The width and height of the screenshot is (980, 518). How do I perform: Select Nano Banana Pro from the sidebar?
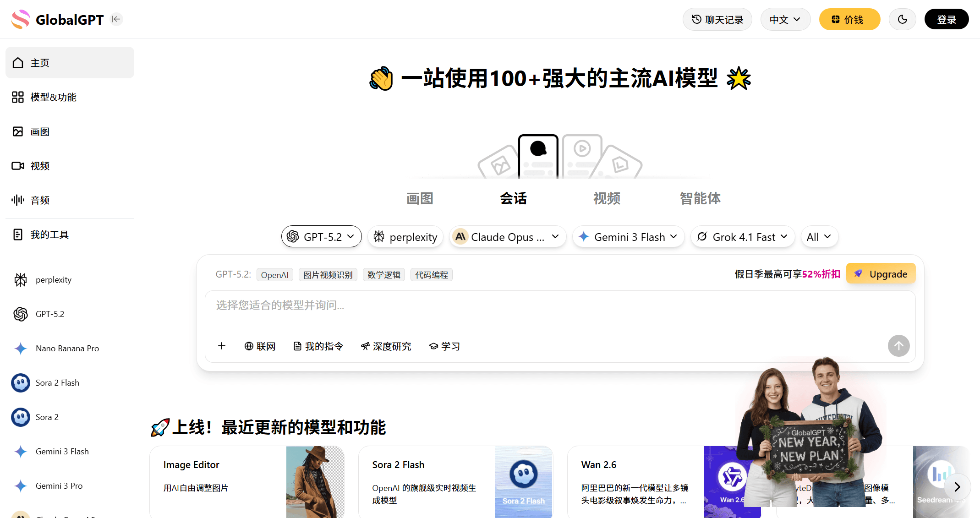point(67,348)
